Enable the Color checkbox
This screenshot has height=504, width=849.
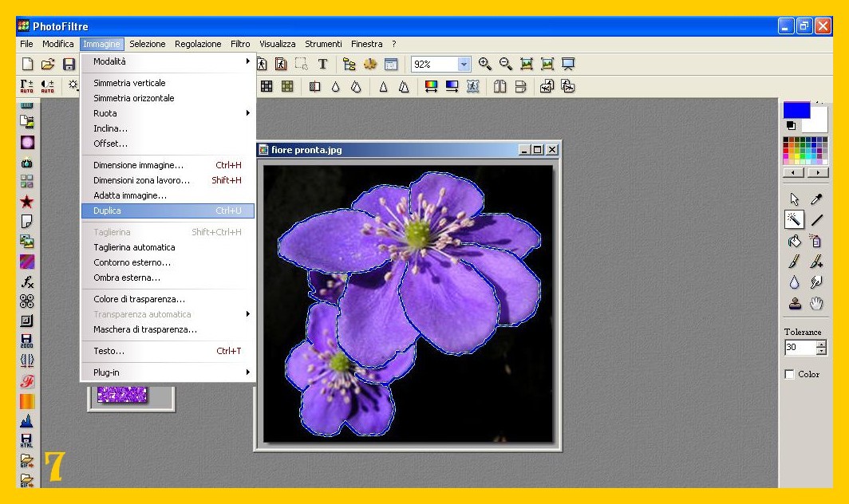point(790,374)
